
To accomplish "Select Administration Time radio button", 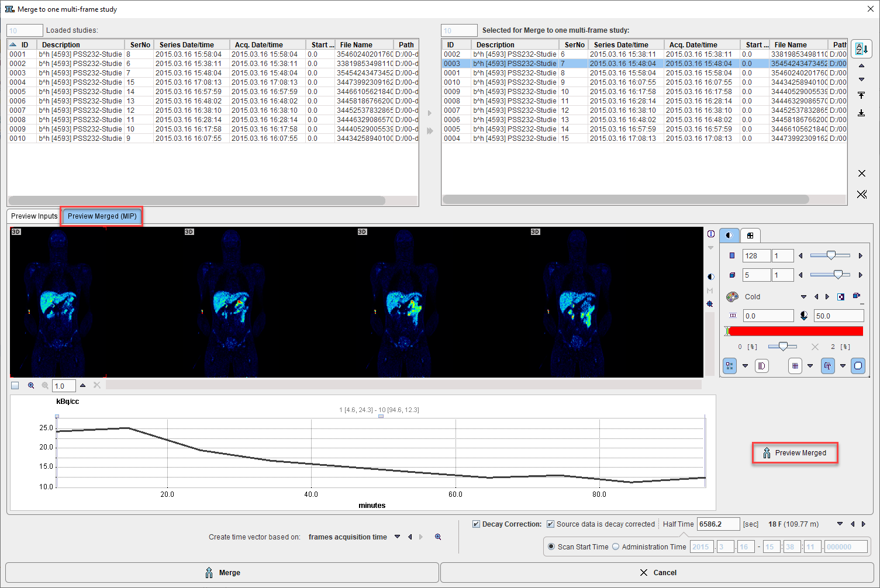I will (x=616, y=547).
